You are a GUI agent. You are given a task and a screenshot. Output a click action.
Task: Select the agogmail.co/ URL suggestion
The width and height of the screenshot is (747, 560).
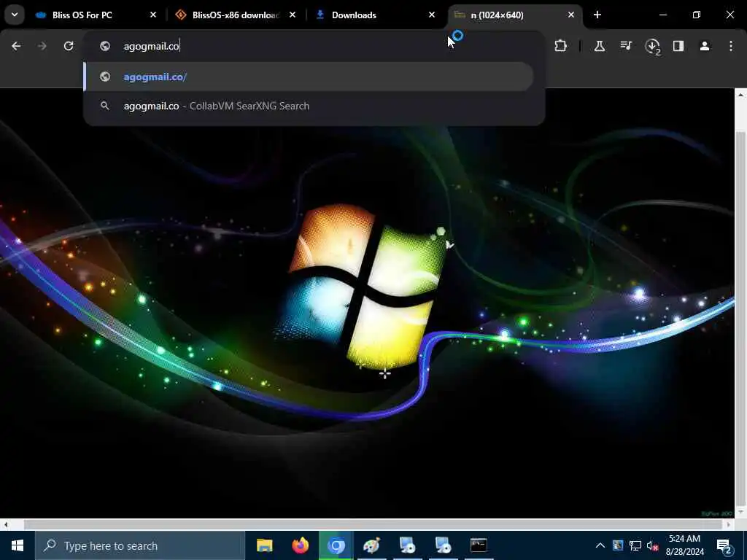pyautogui.click(x=309, y=77)
